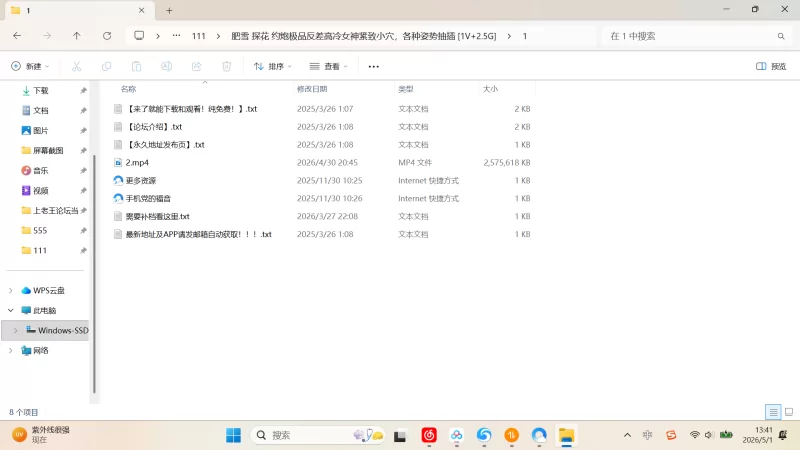
Task: Add a new tab with plus button
Action: (x=169, y=10)
